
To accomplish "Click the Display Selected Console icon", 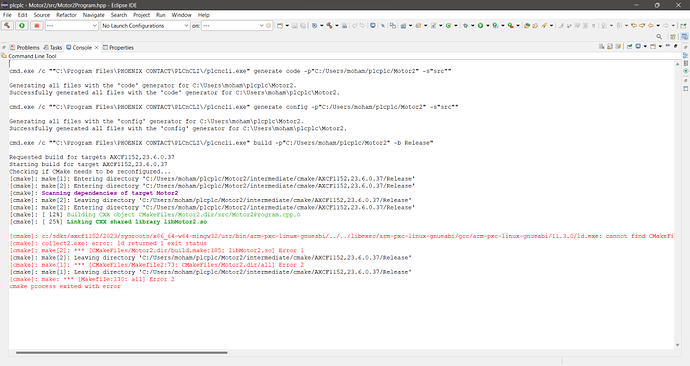I will click(x=638, y=46).
